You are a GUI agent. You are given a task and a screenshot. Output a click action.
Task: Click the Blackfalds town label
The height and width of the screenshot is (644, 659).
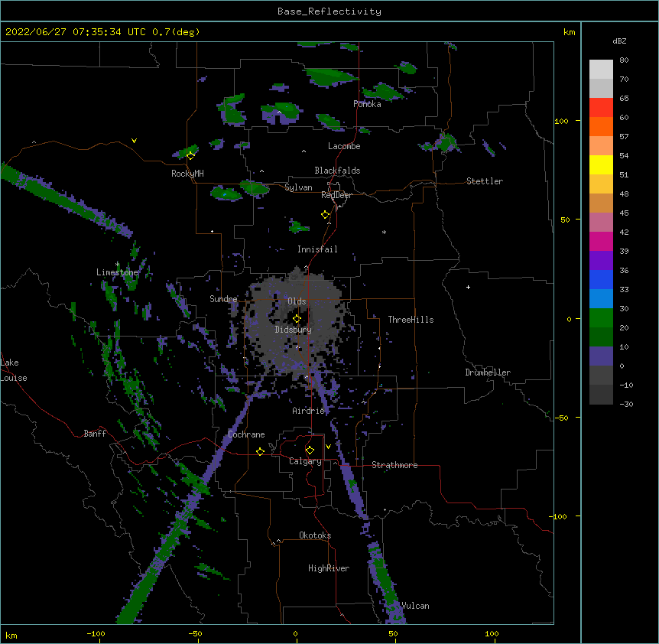[337, 171]
